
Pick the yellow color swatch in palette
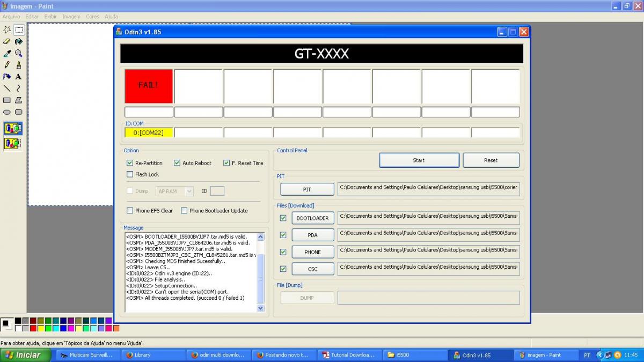tap(41, 328)
